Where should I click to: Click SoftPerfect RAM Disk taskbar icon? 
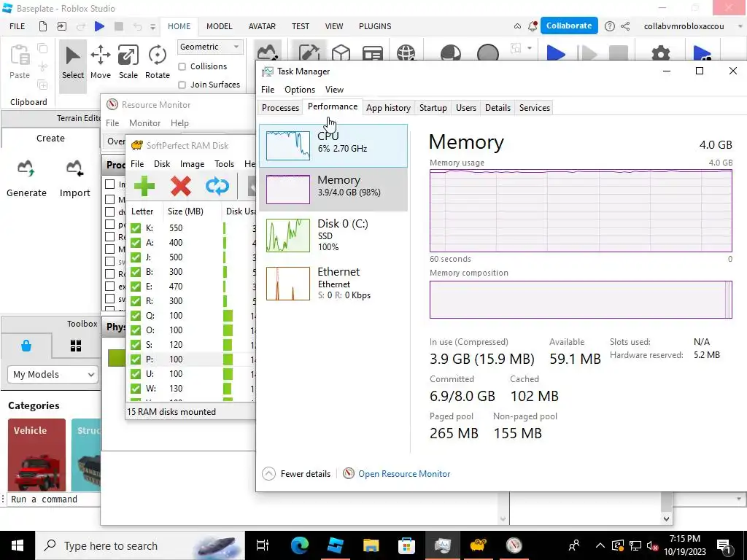tap(478, 545)
